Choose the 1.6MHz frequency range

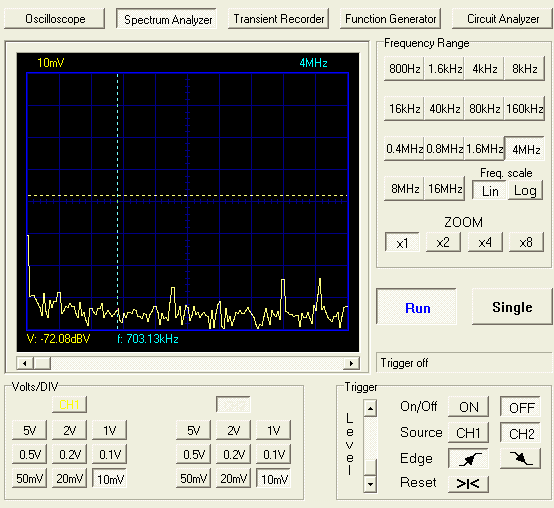(x=484, y=149)
